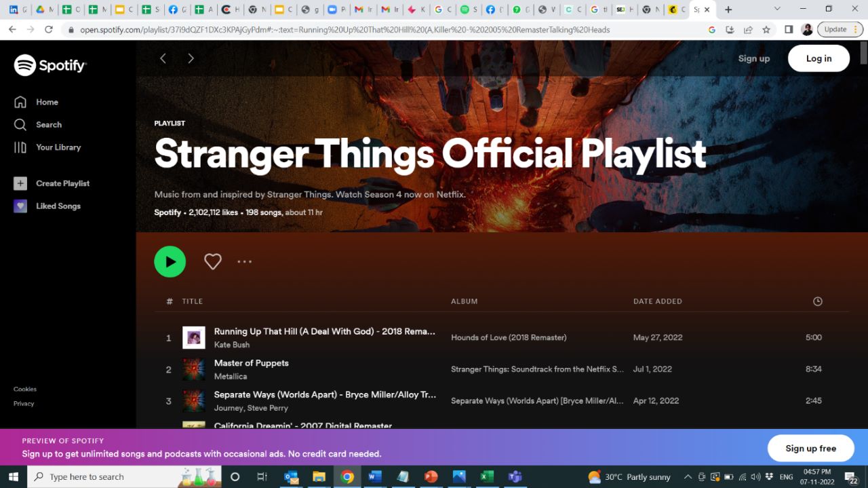Open PowerPoint from the taskbar
The height and width of the screenshot is (488, 868).
click(x=431, y=477)
